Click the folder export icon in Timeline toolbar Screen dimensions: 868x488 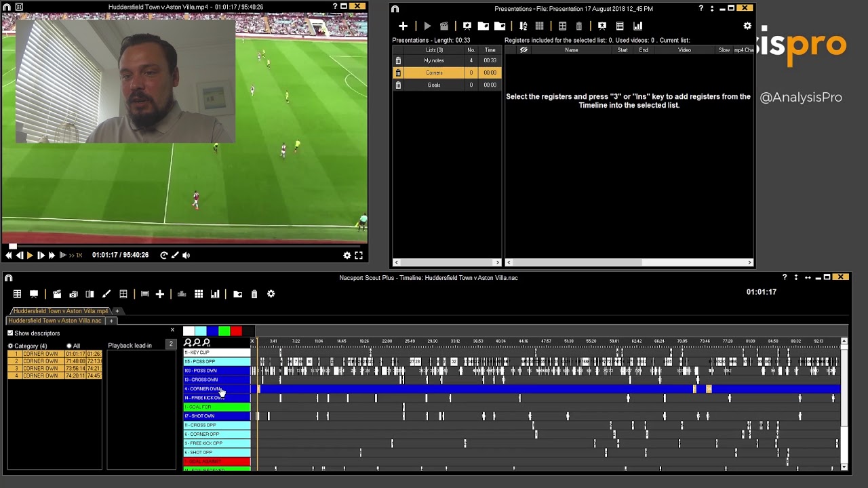tap(238, 294)
